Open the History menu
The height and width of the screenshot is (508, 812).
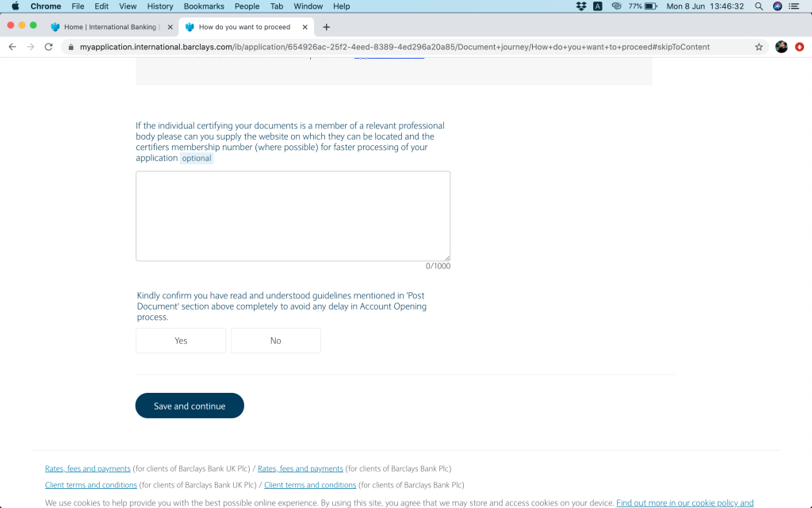coord(160,6)
